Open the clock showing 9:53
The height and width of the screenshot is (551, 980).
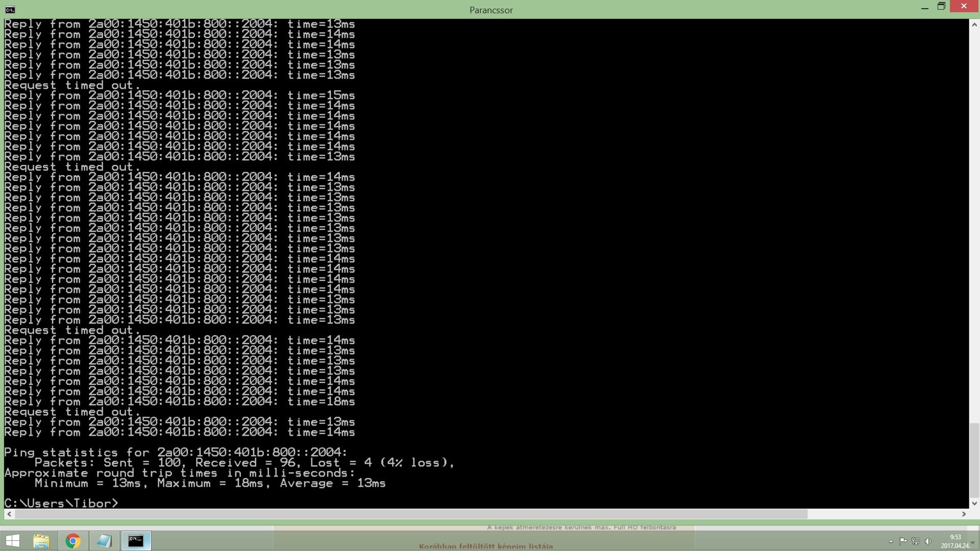click(955, 541)
